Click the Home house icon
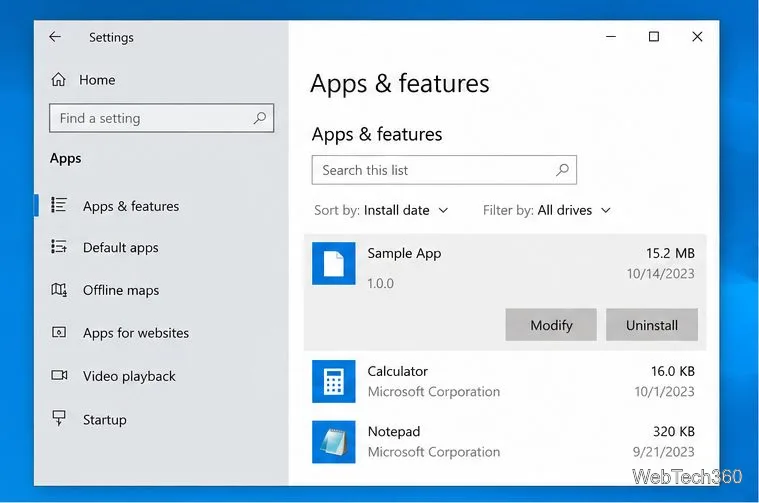Image resolution: width=759 pixels, height=503 pixels. pos(59,79)
